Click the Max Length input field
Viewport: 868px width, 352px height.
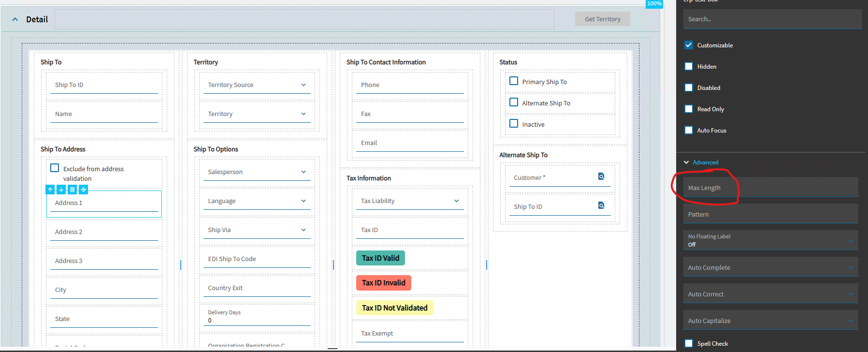pyautogui.click(x=770, y=188)
